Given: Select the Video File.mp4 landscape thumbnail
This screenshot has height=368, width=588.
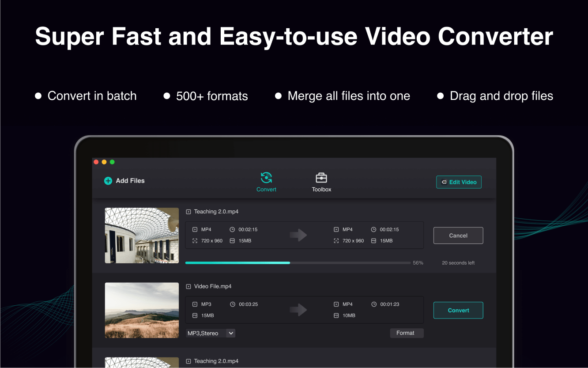Looking at the screenshot, I should click(x=142, y=310).
